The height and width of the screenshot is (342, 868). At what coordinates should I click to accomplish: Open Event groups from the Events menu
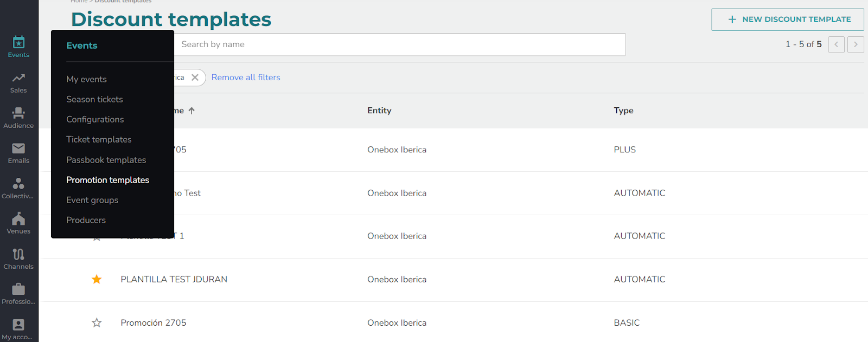pyautogui.click(x=92, y=200)
